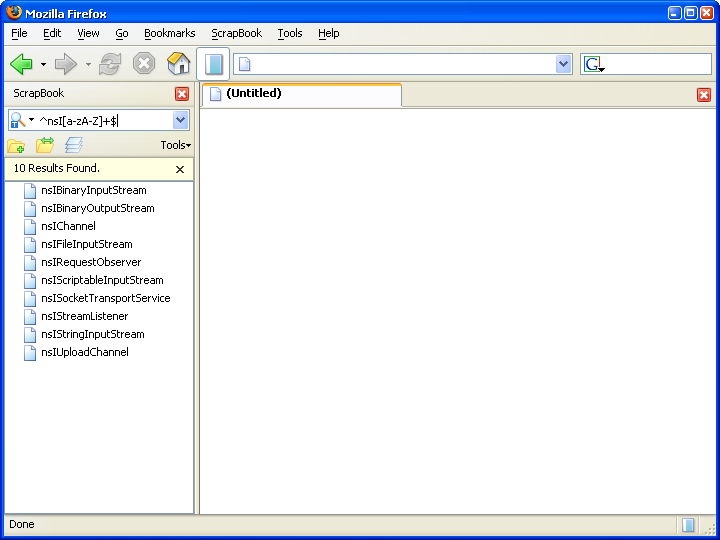Screen dimensions: 720x540
Task: Click the new folder icon in ScrapBook
Action: [x=16, y=145]
